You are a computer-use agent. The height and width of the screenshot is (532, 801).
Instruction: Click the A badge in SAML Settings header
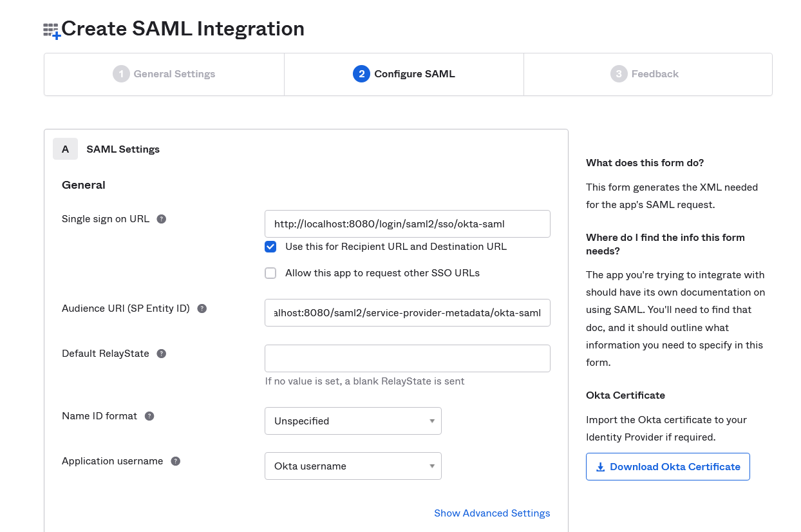pos(65,149)
